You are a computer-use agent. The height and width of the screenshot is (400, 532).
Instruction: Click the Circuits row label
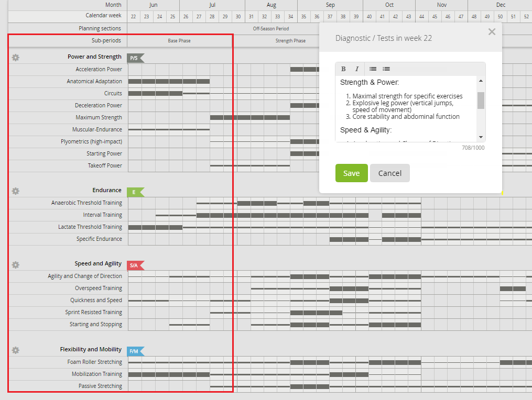click(x=113, y=93)
